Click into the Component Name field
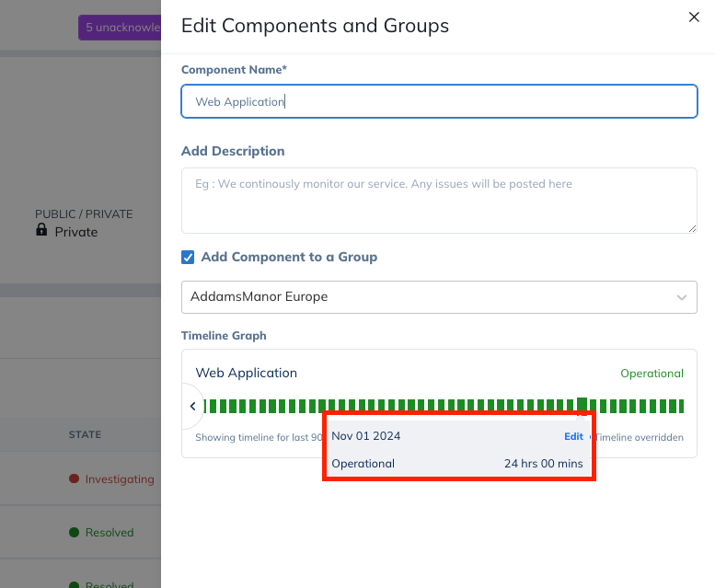 pos(438,102)
